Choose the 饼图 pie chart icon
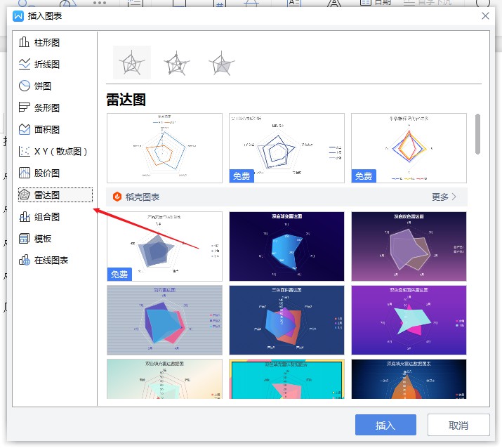 (x=24, y=86)
